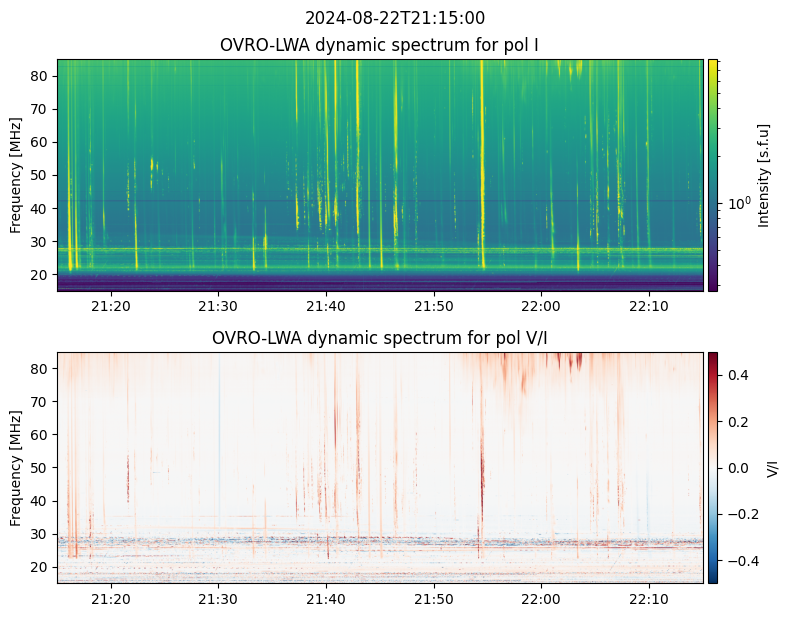This screenshot has height=617, width=789.
Task: Click the 0.4 tick label on V/I colorbar
Action: point(738,375)
